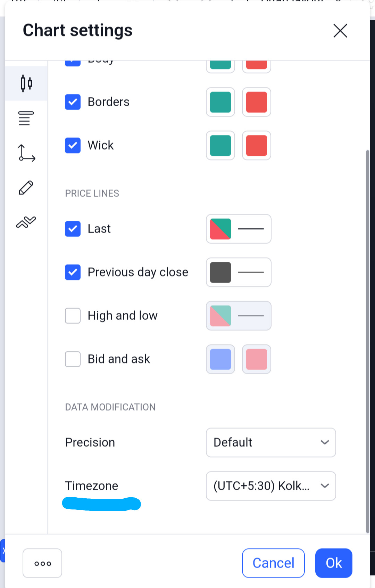
Task: Click the settings panel vertical scrollbar
Action: (x=367, y=341)
